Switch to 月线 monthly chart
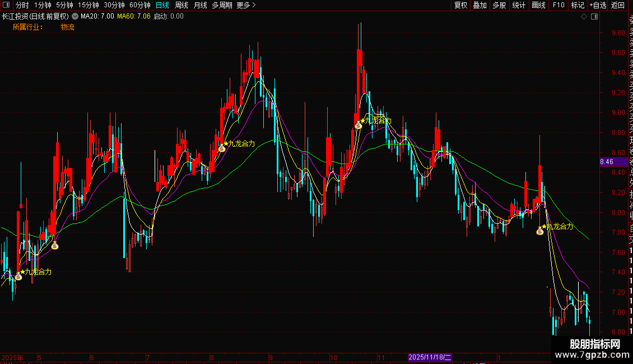 [200, 5]
